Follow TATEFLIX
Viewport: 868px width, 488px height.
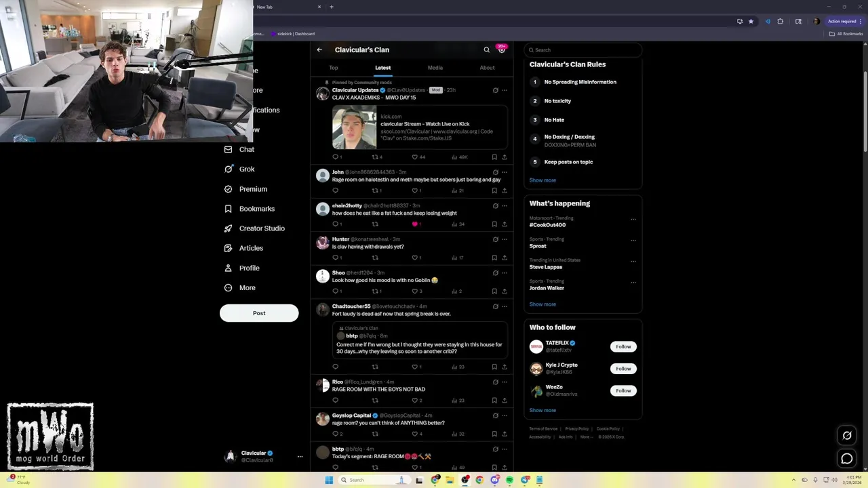coord(623,346)
